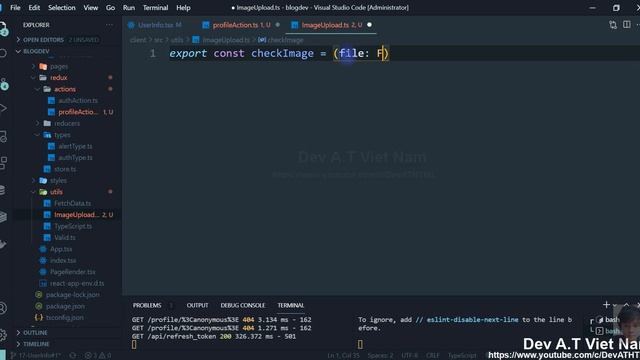Viewport: 640px width, 360px height.
Task: Switch to the Output panel tab
Action: [198, 305]
